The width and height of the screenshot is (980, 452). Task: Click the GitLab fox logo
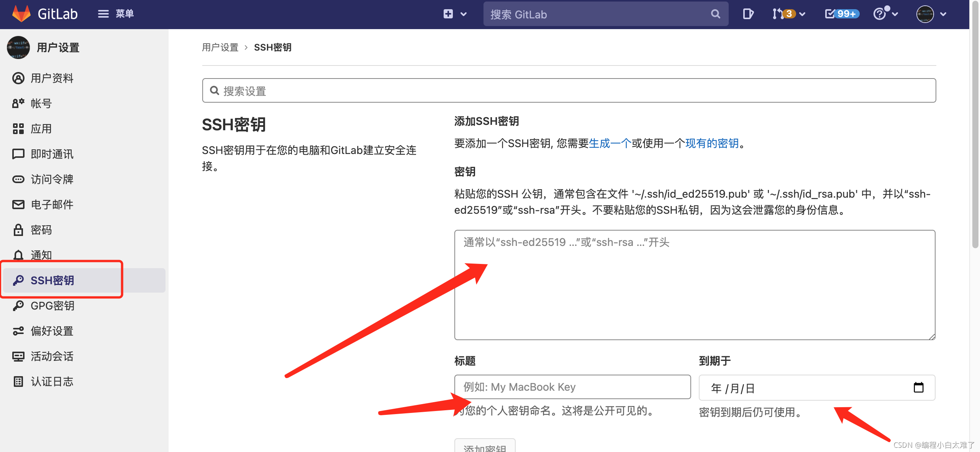point(21,14)
